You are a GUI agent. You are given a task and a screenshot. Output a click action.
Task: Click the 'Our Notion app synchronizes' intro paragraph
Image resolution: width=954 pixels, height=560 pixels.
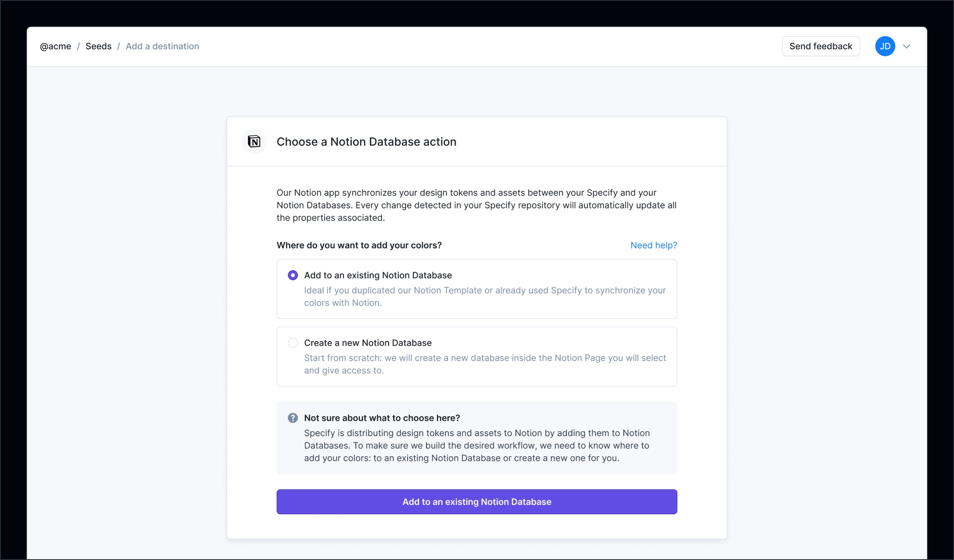[476, 205]
